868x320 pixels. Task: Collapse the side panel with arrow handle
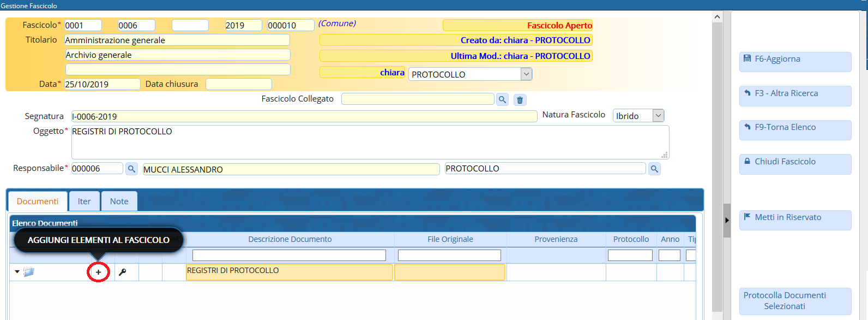[x=727, y=220]
